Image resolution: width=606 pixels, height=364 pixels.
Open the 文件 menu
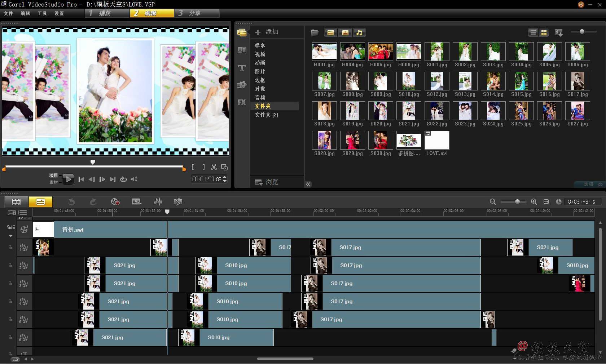pos(8,13)
